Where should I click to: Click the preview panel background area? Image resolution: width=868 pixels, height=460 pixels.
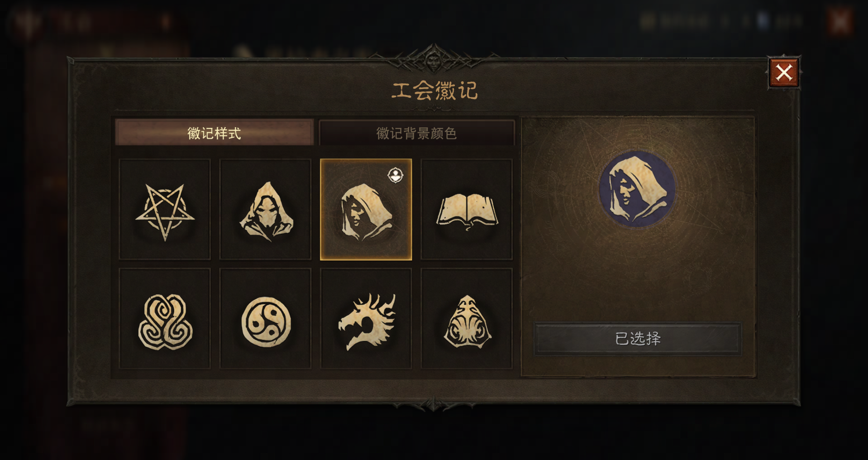[x=637, y=272]
